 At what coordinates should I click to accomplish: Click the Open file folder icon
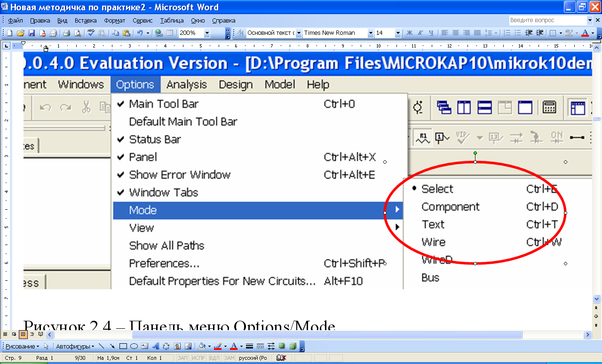[20, 33]
